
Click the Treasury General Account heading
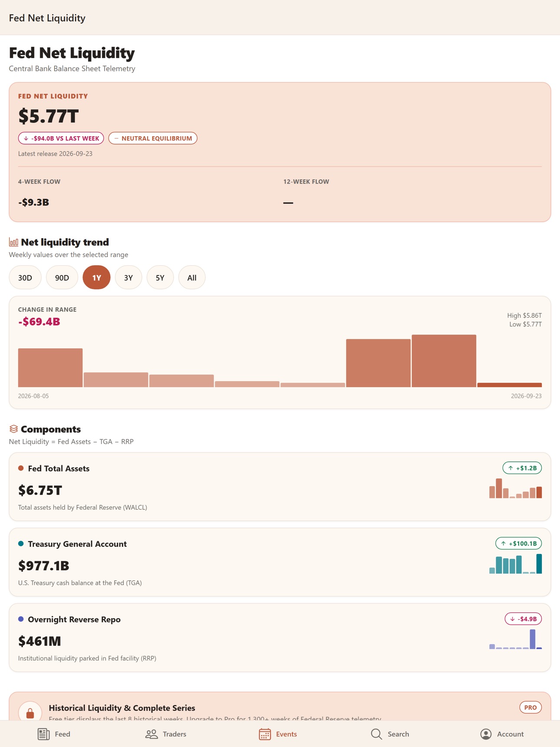[77, 544]
